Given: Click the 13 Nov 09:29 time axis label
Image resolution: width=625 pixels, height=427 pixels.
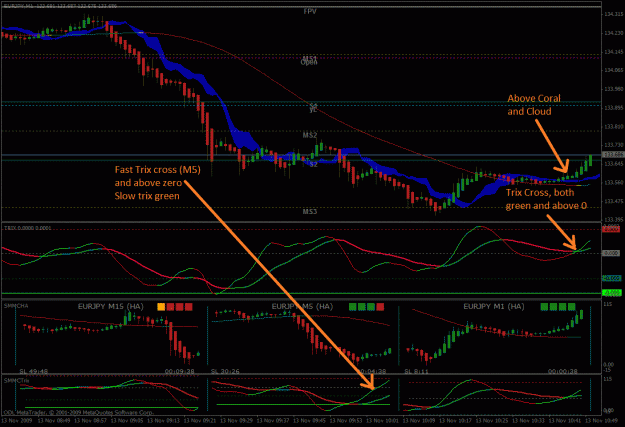Looking at the screenshot, I should pos(237,421).
